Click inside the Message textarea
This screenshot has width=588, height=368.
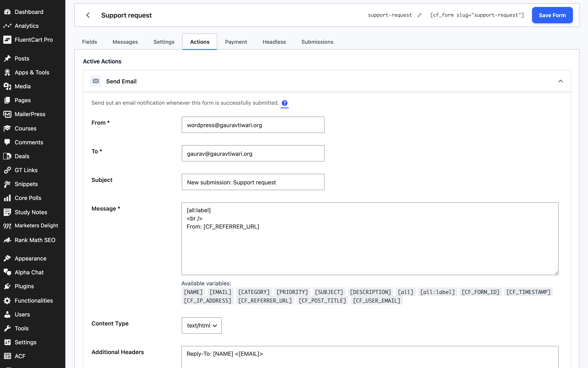pos(370,239)
